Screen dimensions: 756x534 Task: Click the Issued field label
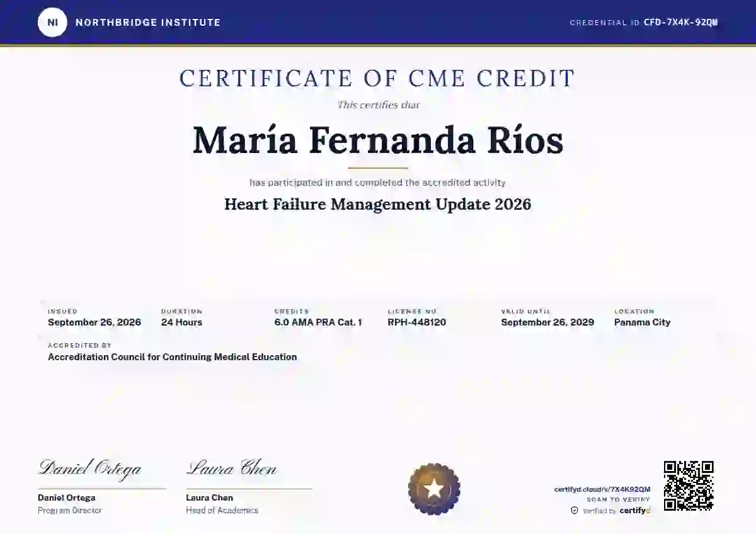coord(62,311)
